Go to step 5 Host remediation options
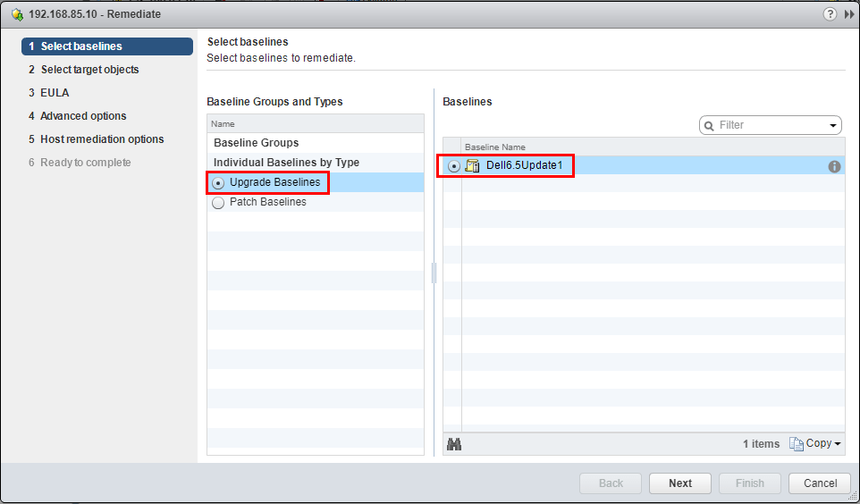The width and height of the screenshot is (860, 504). point(96,139)
